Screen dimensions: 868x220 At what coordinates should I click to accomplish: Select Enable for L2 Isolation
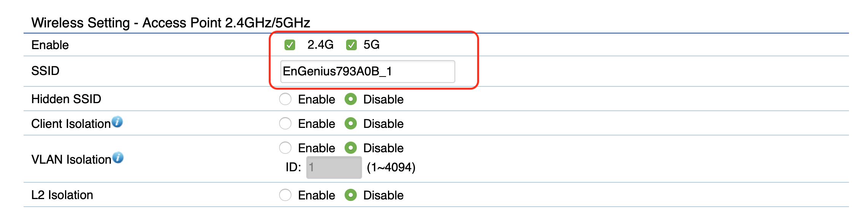click(x=285, y=195)
